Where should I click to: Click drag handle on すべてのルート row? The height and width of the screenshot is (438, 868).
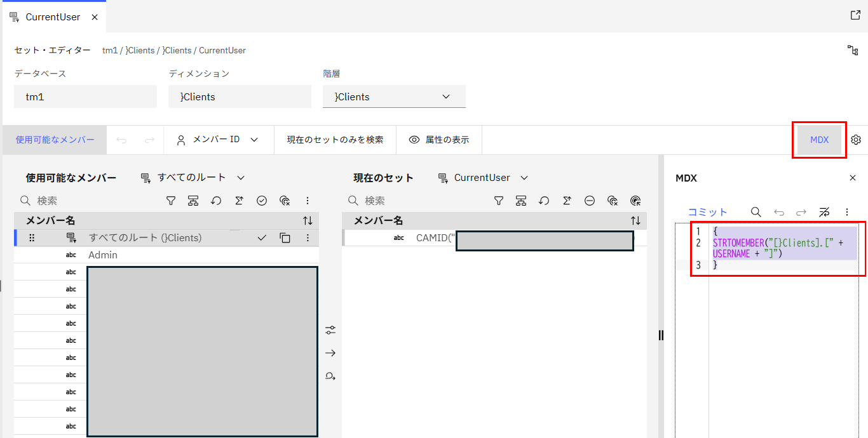[x=32, y=238]
